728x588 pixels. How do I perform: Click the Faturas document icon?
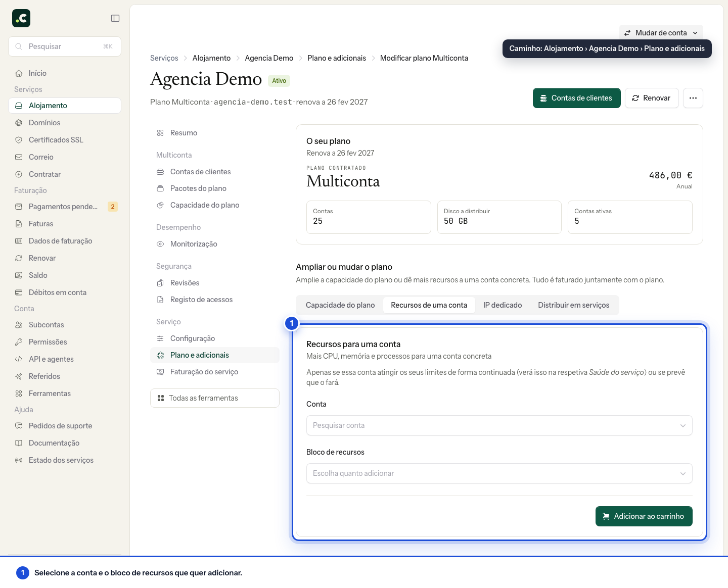pos(19,224)
